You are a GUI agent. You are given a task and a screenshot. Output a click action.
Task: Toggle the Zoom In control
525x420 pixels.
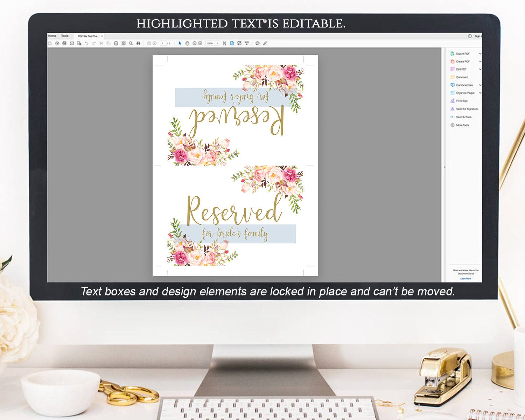tap(199, 43)
